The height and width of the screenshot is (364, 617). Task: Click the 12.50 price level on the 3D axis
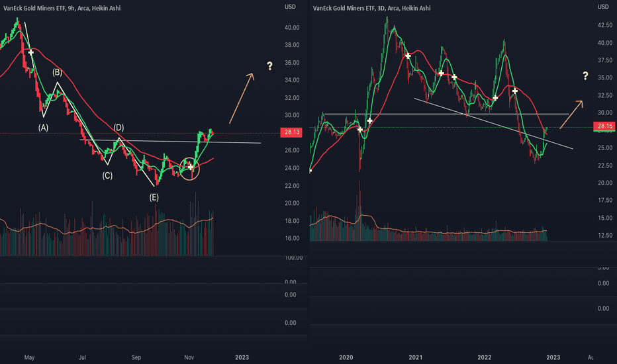[605, 236]
